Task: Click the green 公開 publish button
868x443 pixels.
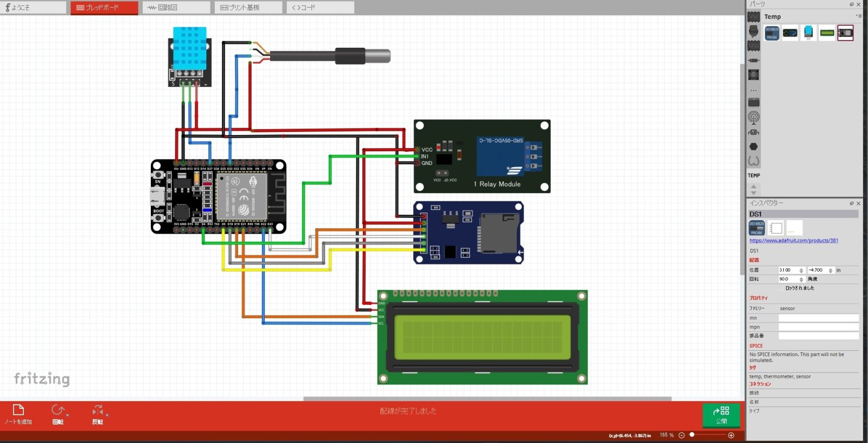Action: (x=721, y=415)
